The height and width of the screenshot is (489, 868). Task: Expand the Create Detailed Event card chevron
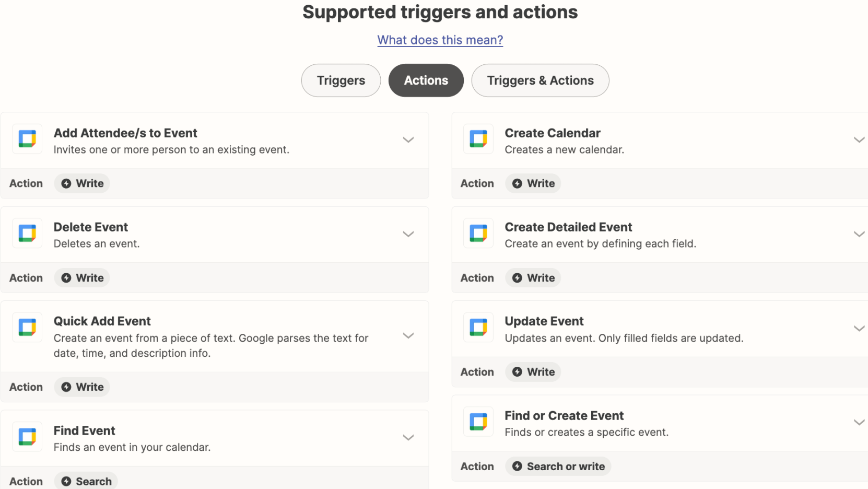pos(859,234)
